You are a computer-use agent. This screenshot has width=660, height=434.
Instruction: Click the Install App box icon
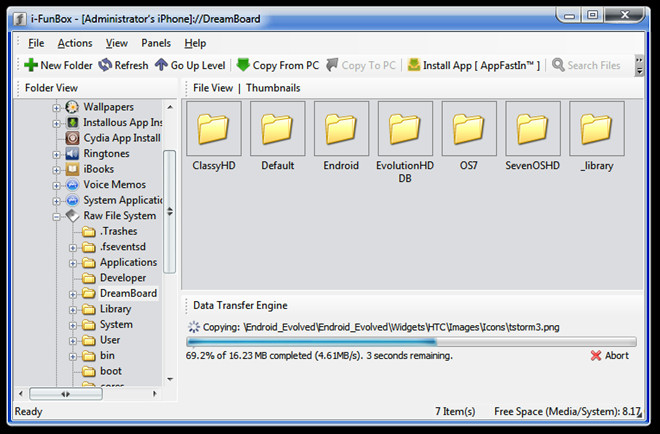[x=414, y=65]
